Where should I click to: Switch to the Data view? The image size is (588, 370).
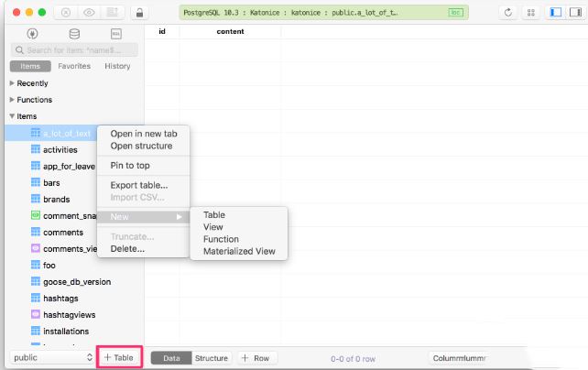171,358
